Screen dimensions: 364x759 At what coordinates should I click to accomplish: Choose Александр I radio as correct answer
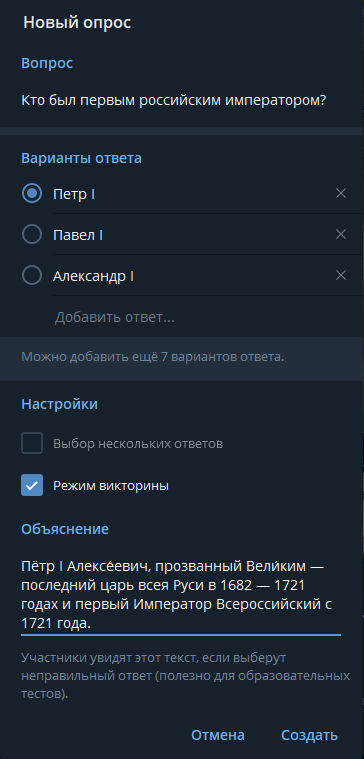coord(32,275)
